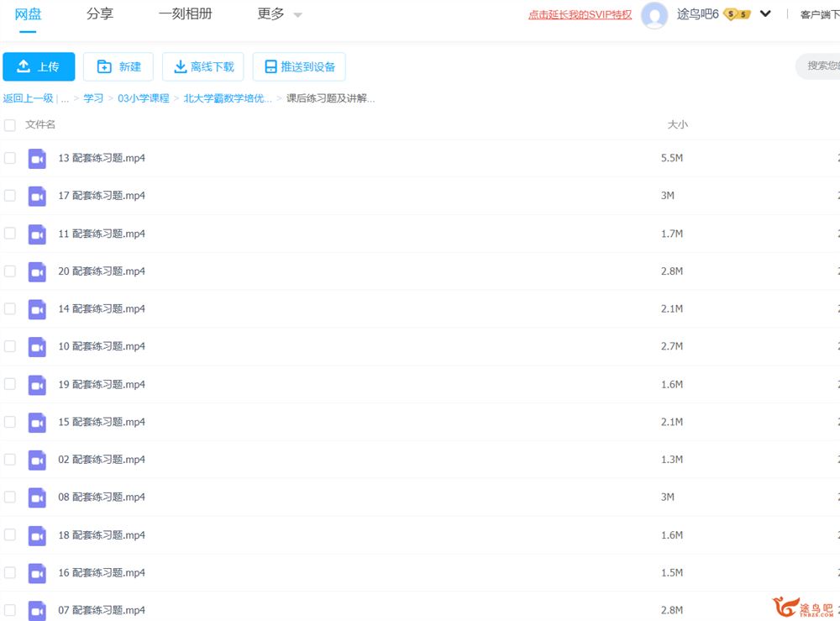
Task: Navigate to 北大学霸数学培优 breadcrumb
Action: coord(228,98)
